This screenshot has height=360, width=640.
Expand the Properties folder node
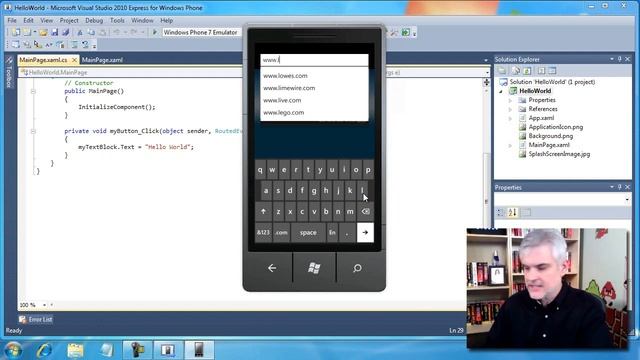510,100
